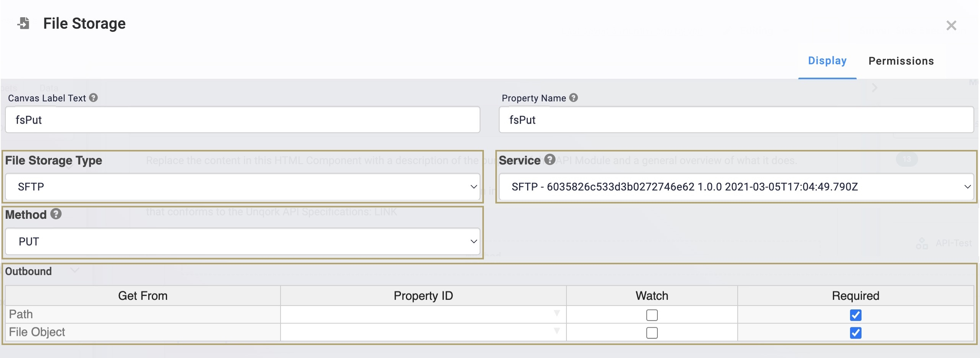Click the File Storage Type label
Image resolution: width=980 pixels, height=358 pixels.
point(54,160)
